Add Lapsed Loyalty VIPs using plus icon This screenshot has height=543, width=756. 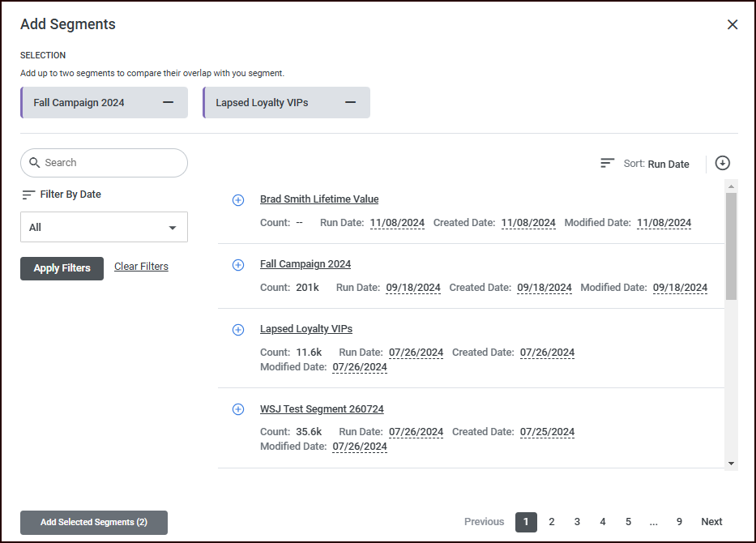[238, 330]
